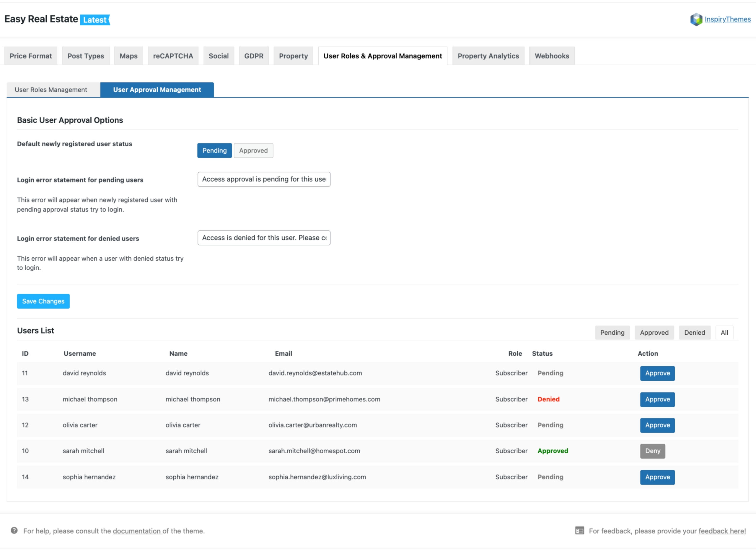Screen dimensions: 756x551
Task: Click the Action column header
Action: tap(648, 353)
